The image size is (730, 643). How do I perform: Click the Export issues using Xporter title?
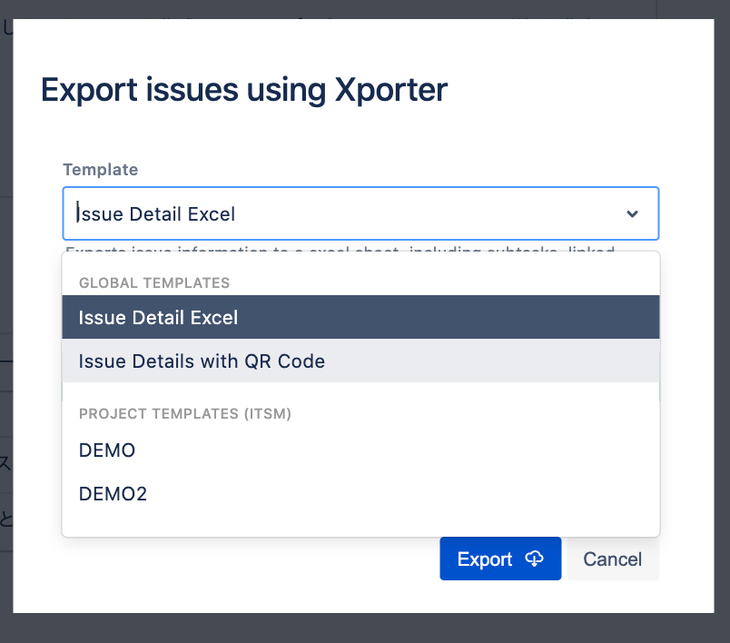tap(244, 90)
